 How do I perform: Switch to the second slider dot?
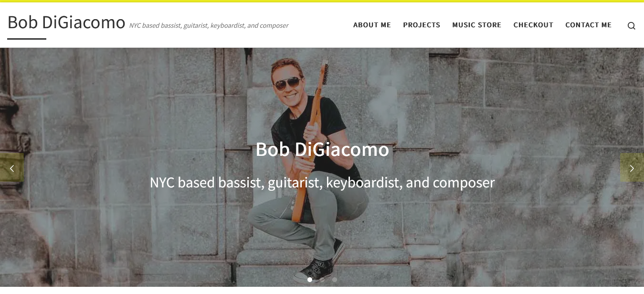point(322,280)
